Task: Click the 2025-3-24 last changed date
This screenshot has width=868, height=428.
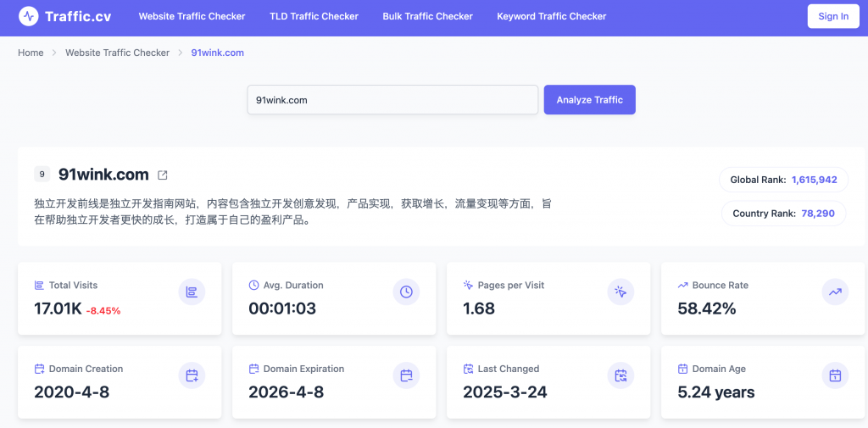Action: pos(505,392)
